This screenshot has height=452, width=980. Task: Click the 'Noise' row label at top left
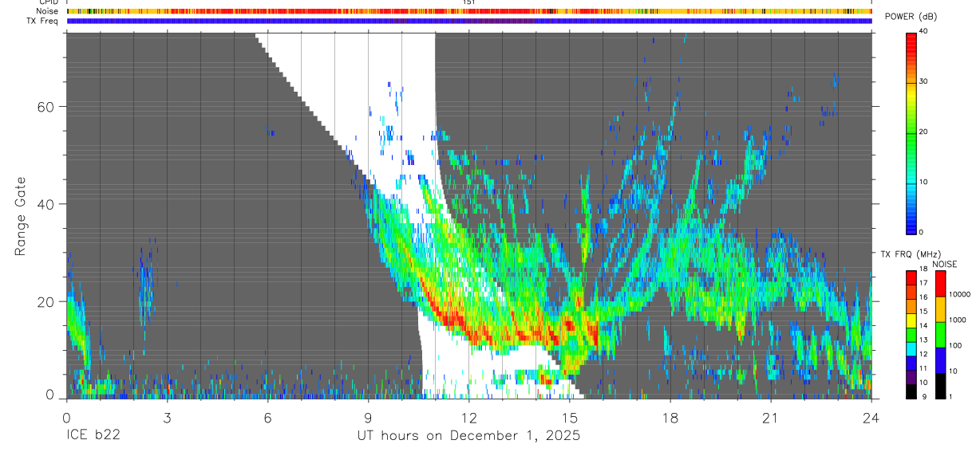point(47,11)
